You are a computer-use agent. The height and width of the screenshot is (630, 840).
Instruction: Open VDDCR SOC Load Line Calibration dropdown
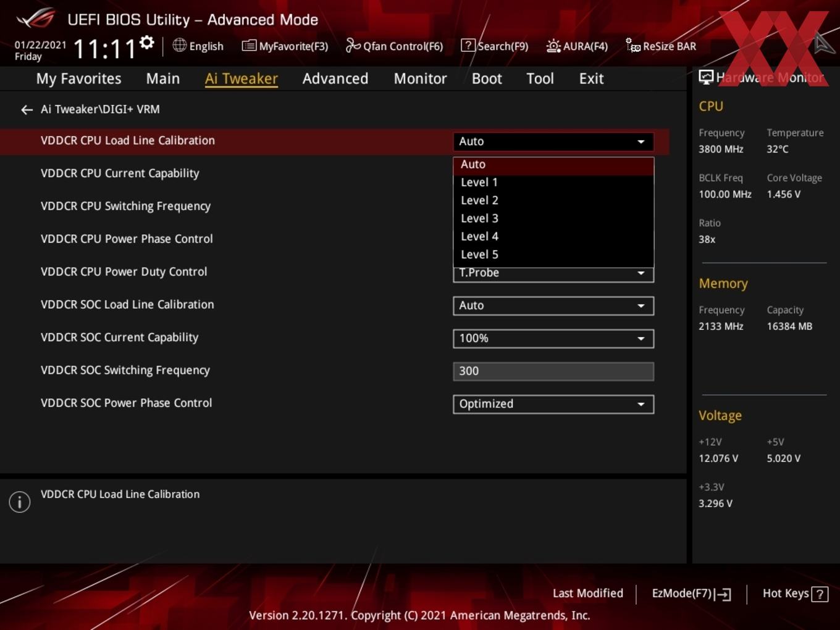(553, 306)
